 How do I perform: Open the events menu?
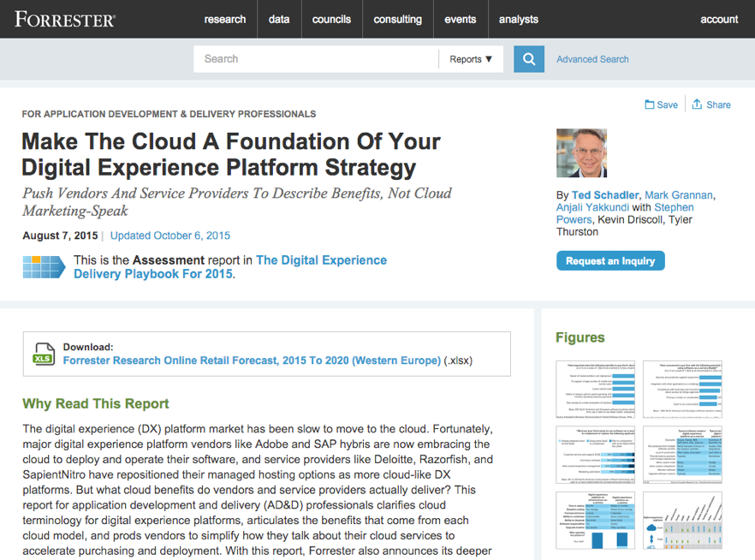coord(461,19)
